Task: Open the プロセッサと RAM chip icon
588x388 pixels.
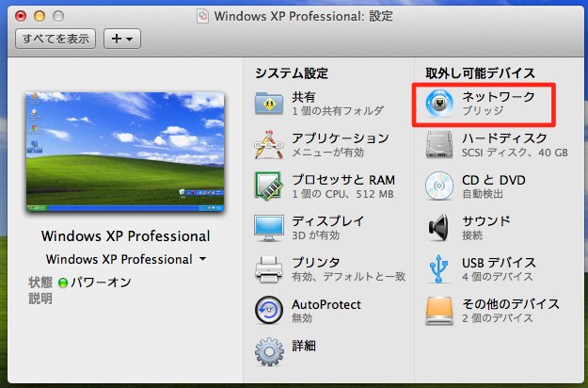Action: (268, 186)
